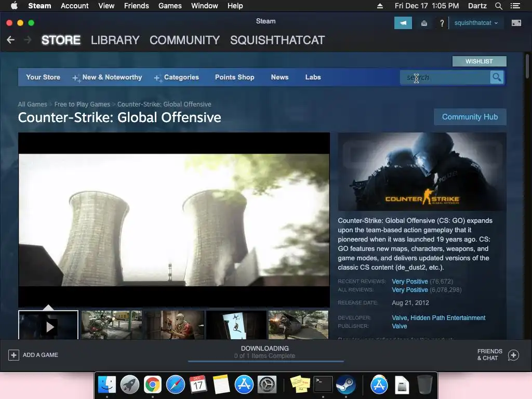Click the Free to Play Games breadcrumb
The width and height of the screenshot is (532, 399).
pyautogui.click(x=82, y=104)
